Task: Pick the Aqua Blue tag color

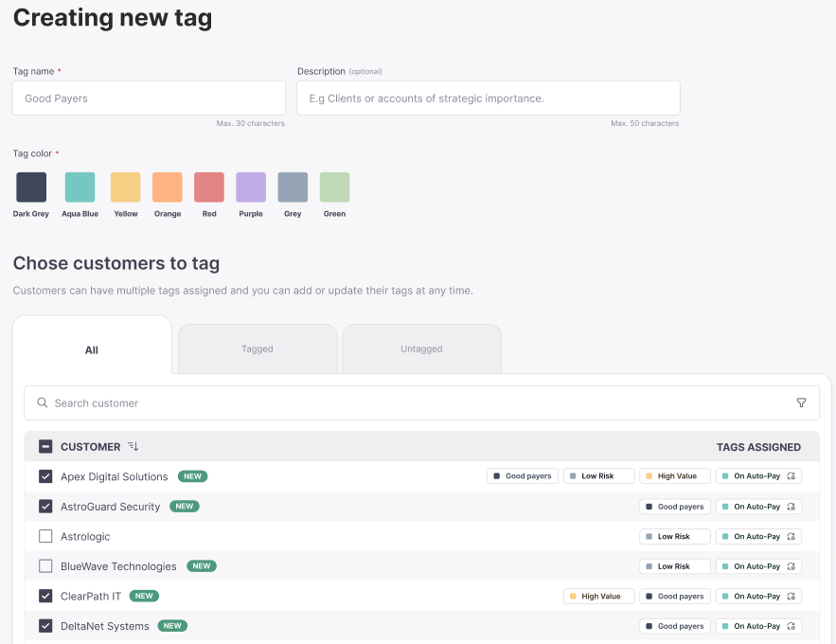Action: [80, 188]
